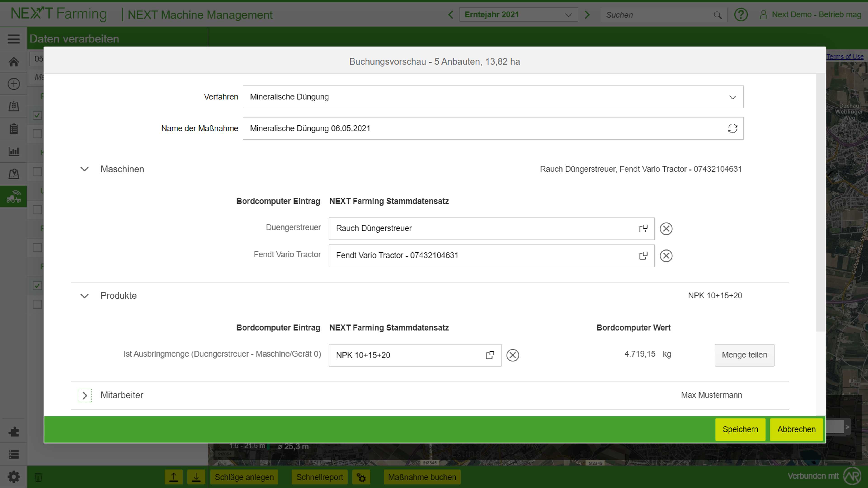Click the NPK 10+15+20 product field
This screenshot has height=488, width=868.
pyautogui.click(x=415, y=355)
